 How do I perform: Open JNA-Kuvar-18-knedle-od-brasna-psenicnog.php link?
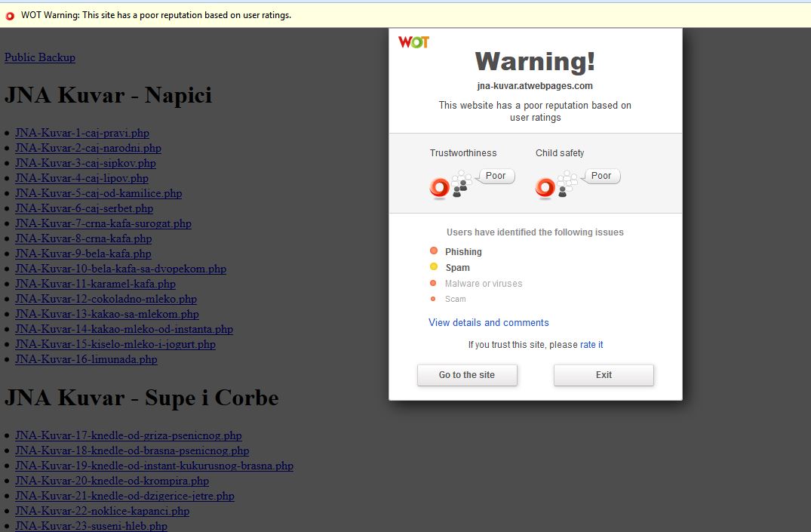coord(132,451)
